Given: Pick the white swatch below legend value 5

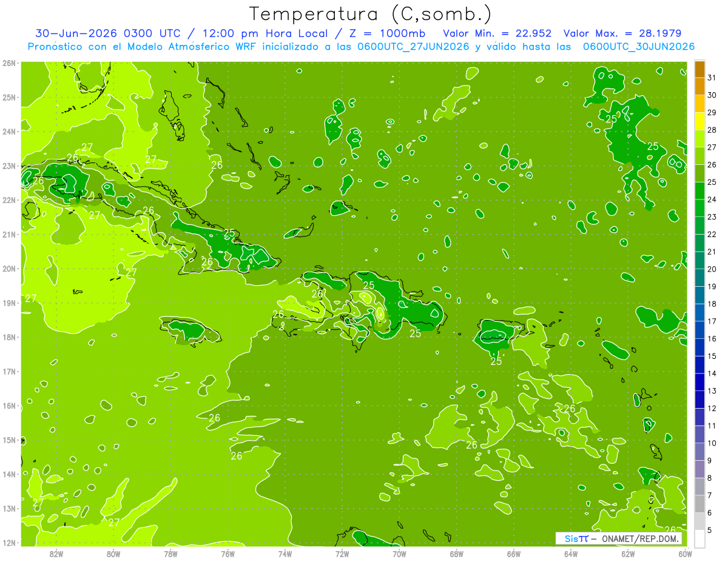Looking at the screenshot, I should pyautogui.click(x=699, y=538).
